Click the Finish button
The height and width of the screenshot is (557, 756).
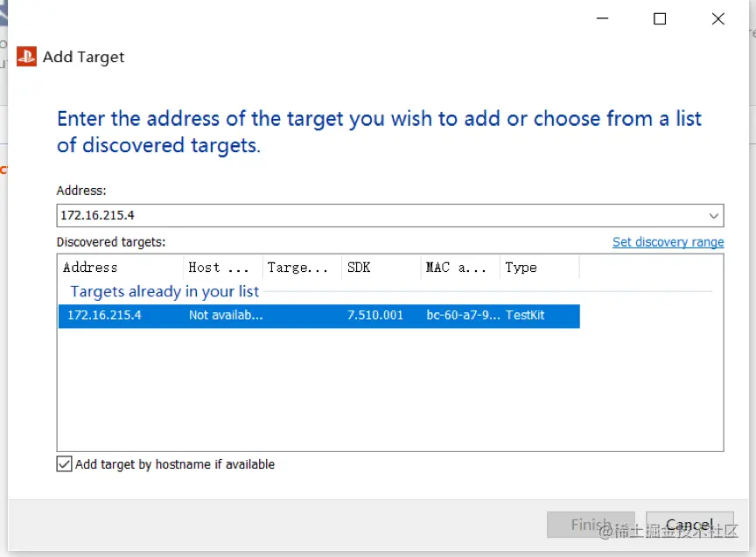(x=591, y=525)
